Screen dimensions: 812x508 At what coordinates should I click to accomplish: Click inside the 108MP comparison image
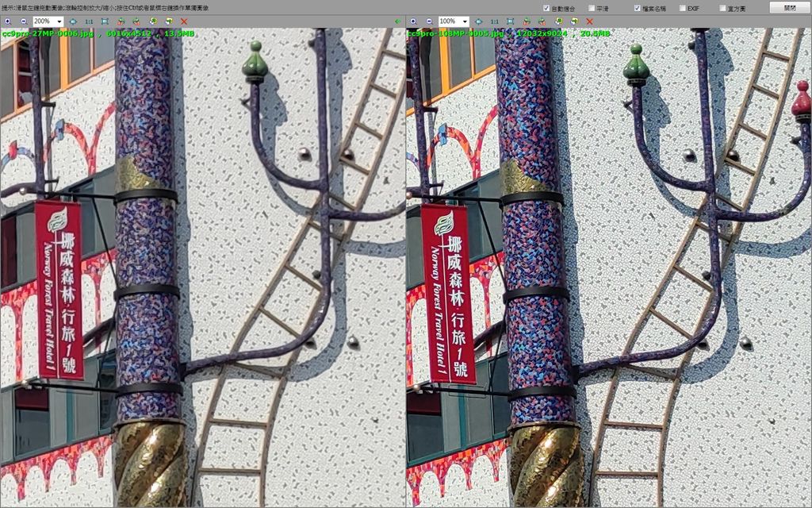(x=609, y=267)
